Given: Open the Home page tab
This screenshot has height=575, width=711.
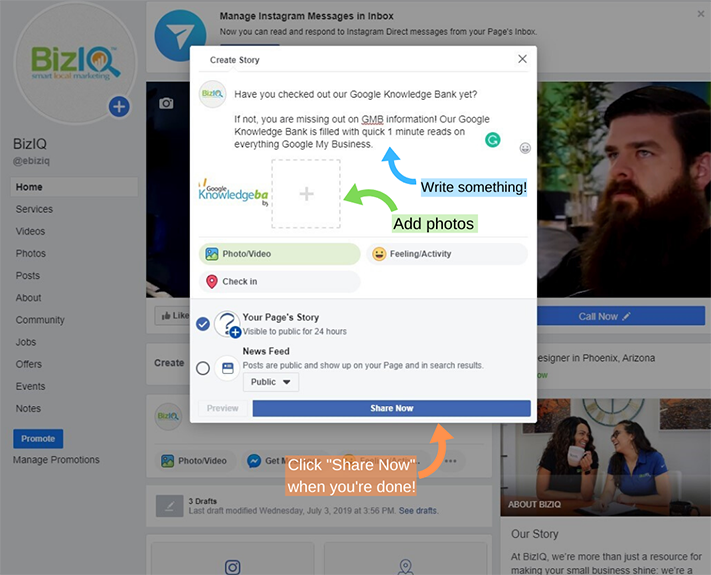Looking at the screenshot, I should (74, 187).
